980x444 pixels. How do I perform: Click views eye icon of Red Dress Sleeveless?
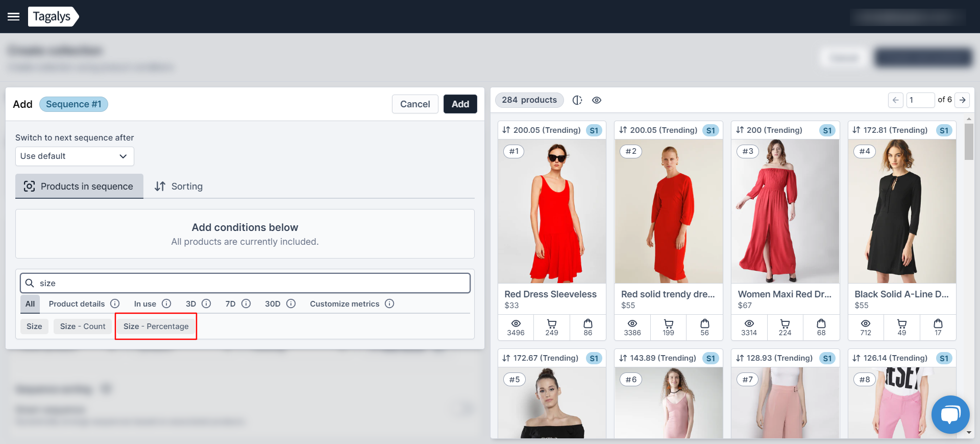coord(516,323)
